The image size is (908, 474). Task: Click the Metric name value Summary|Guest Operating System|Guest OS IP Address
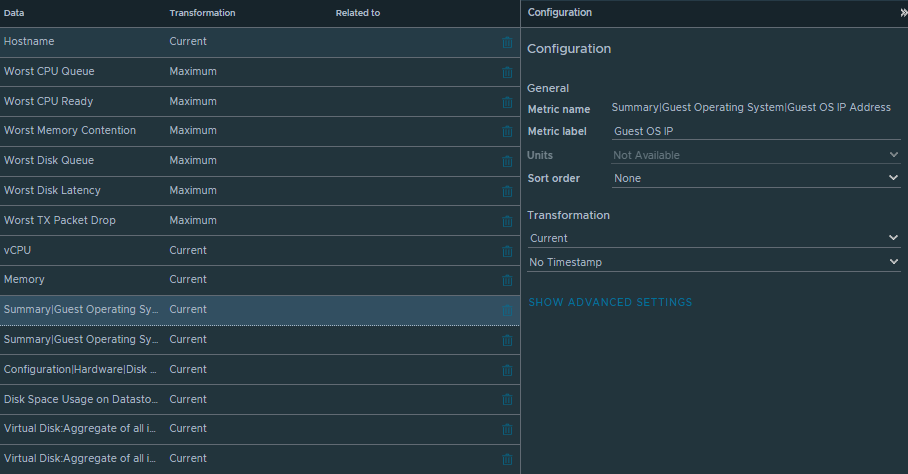point(751,108)
